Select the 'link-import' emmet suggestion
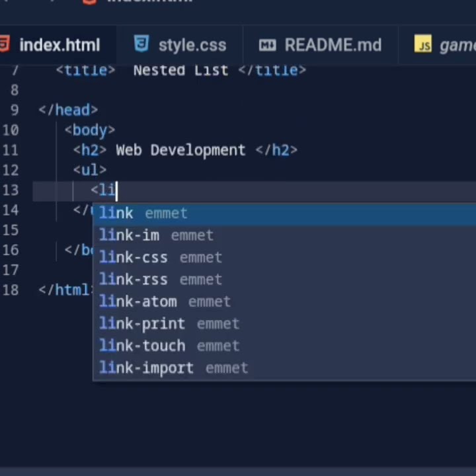Screen dimensions: 476x476 point(284,368)
